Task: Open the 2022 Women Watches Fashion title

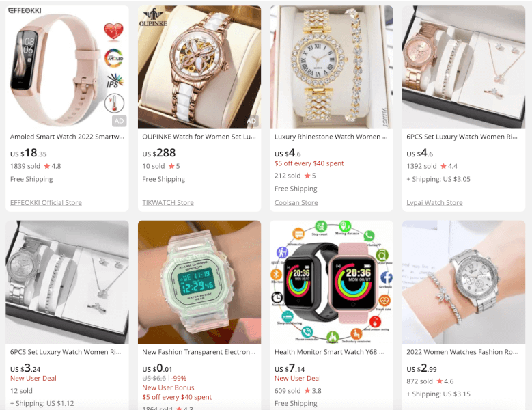Action: tap(462, 352)
